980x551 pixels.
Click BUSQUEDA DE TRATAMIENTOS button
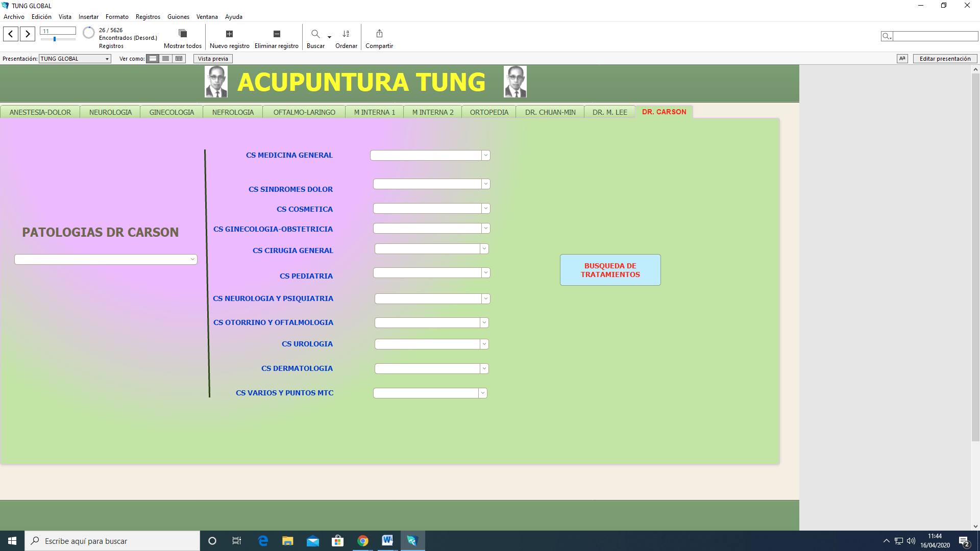click(x=610, y=270)
